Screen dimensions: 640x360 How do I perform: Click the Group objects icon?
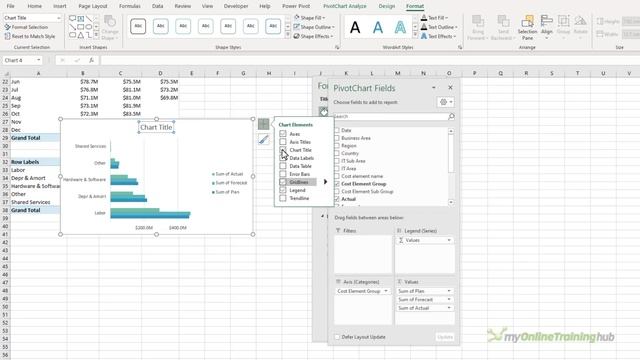pos(563,22)
